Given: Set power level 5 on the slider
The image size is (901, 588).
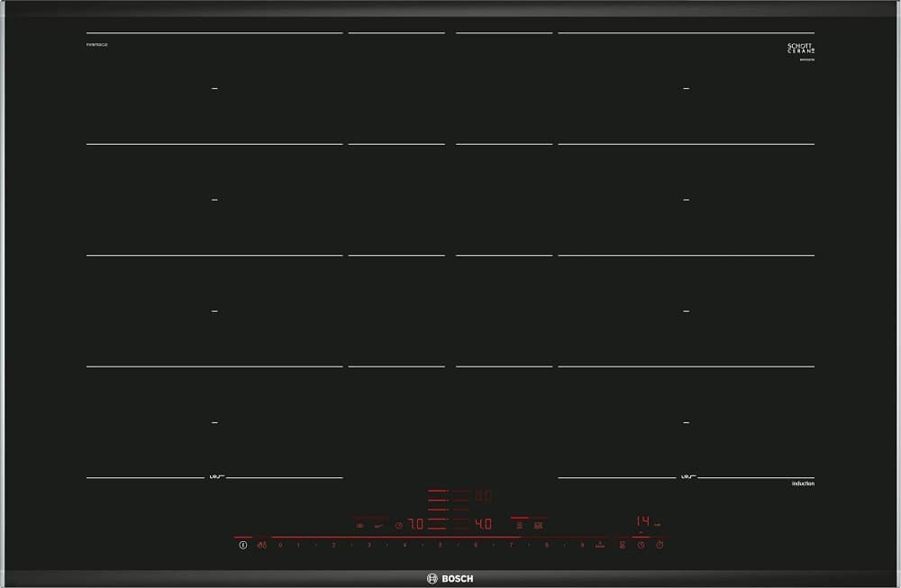Looking at the screenshot, I should pyautogui.click(x=441, y=545).
